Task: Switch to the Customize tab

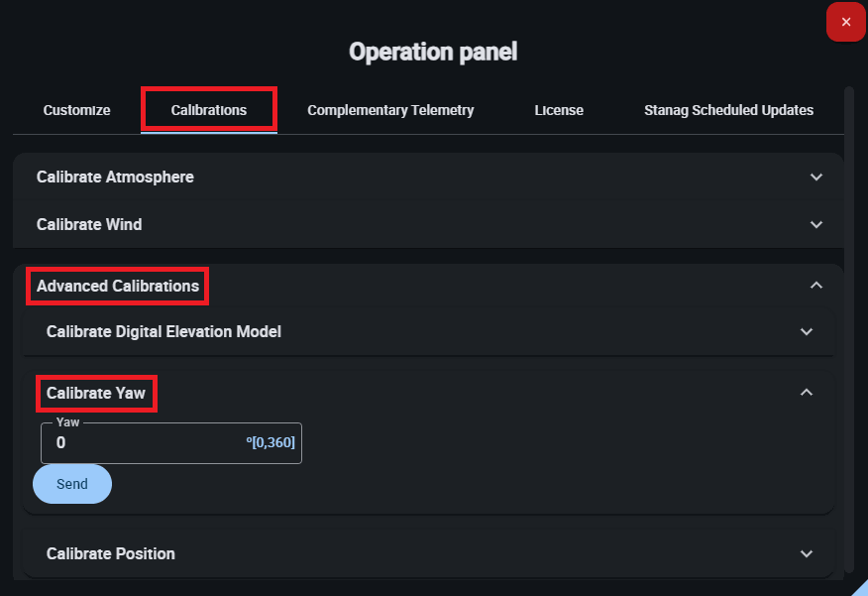Action: tap(76, 110)
